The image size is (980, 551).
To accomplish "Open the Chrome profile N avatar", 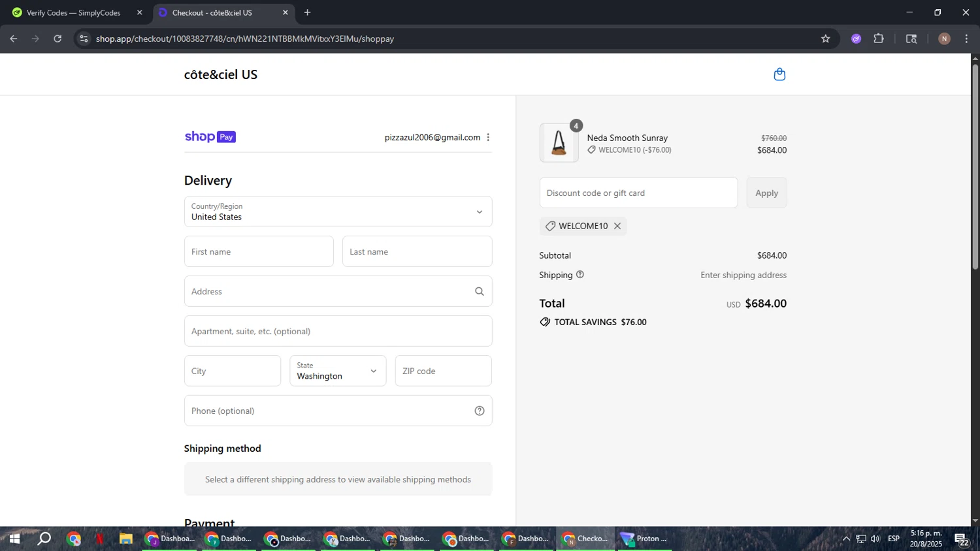I will [x=944, y=39].
